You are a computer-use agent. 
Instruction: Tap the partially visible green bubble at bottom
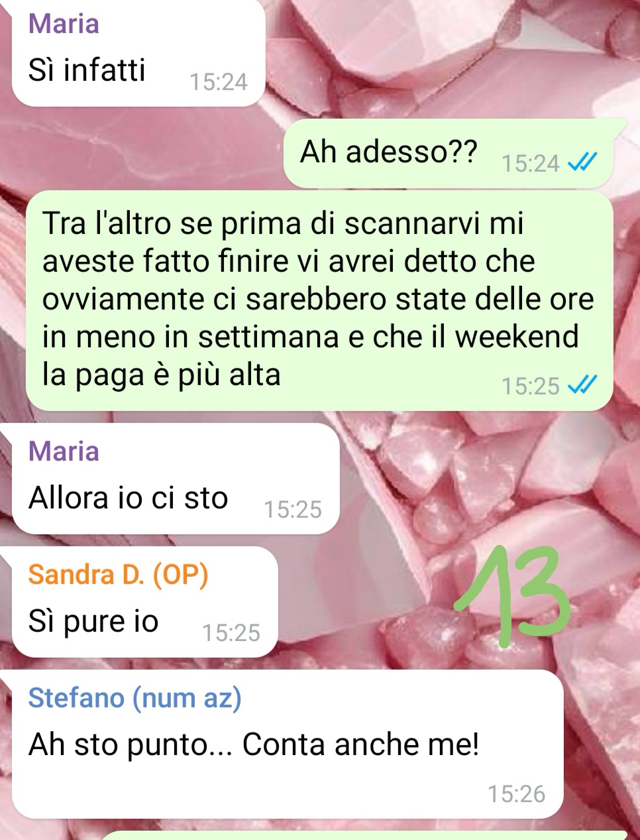[363, 835]
